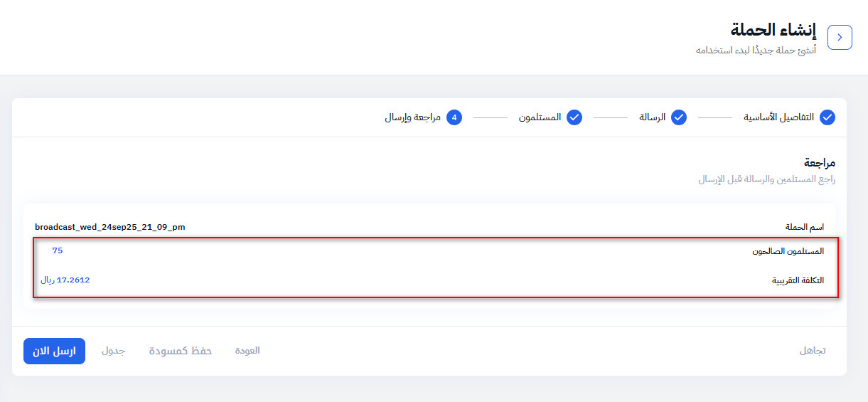
Task: Click the العودة back button
Action: point(247,351)
